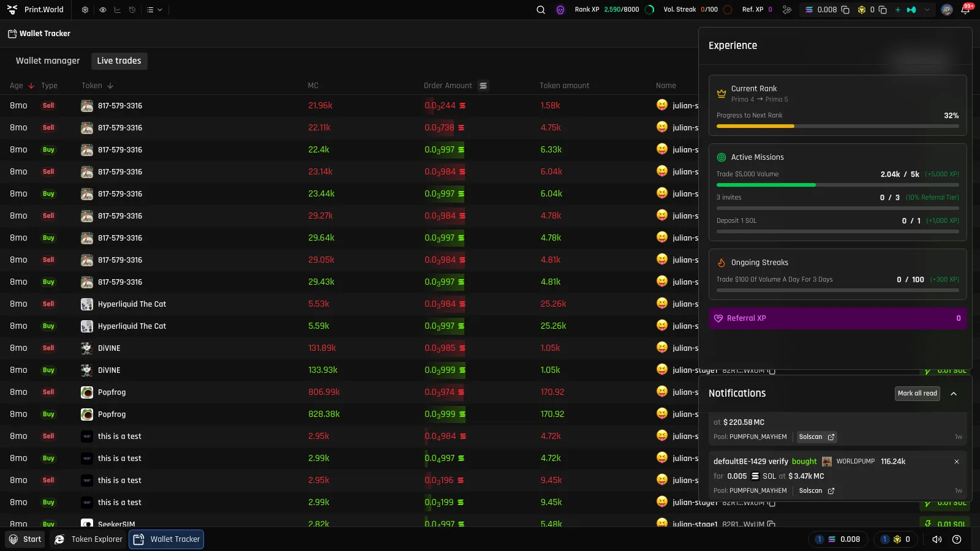Open the Start menu in bottom taskbar
This screenshot has width=980, height=551.
tap(25, 539)
